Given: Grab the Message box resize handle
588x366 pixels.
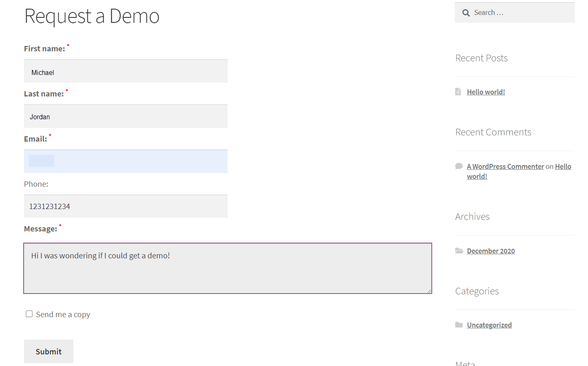Looking at the screenshot, I should click(429, 291).
